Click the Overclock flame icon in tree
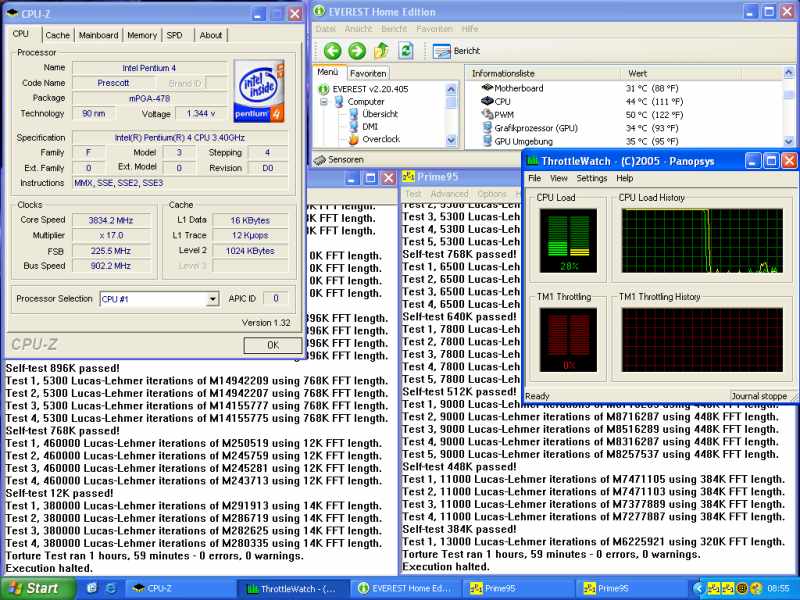Screen dimensions: 800x600 pyautogui.click(x=354, y=139)
